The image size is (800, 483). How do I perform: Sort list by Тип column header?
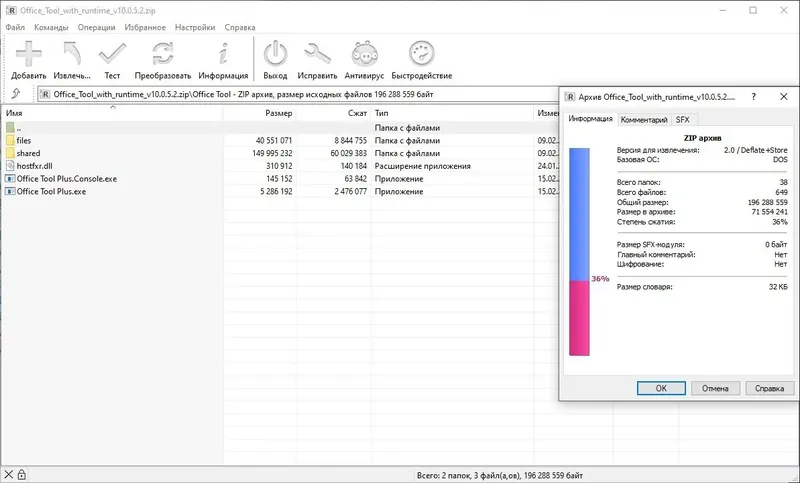click(453, 113)
